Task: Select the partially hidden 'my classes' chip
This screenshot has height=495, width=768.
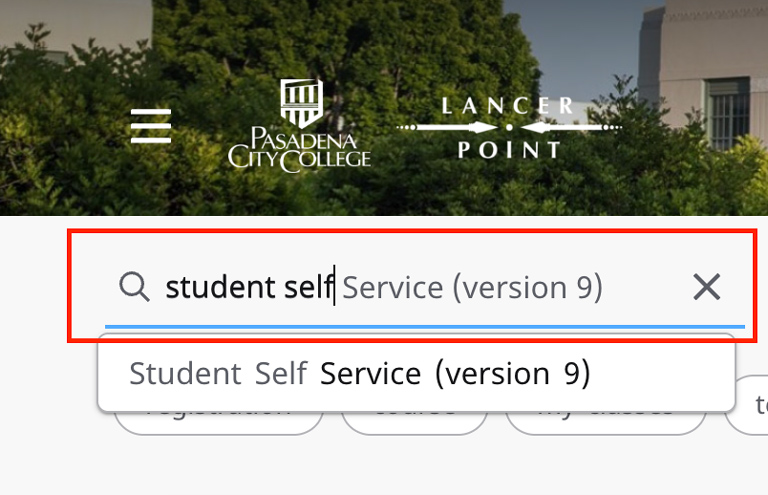Action: 605,422
